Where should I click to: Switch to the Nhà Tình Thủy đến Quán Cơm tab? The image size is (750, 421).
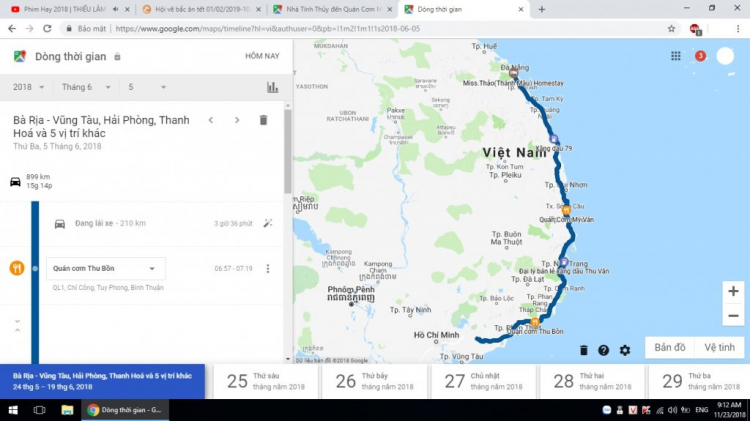pyautogui.click(x=332, y=9)
